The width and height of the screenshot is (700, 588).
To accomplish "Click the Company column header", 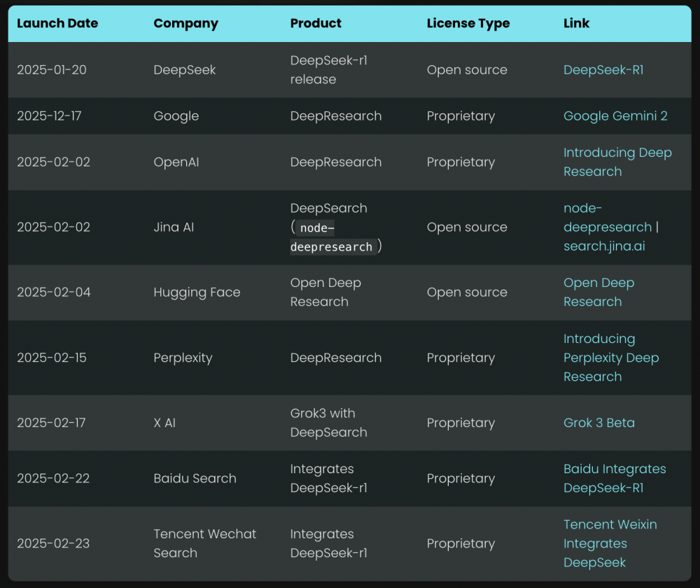I will [185, 23].
